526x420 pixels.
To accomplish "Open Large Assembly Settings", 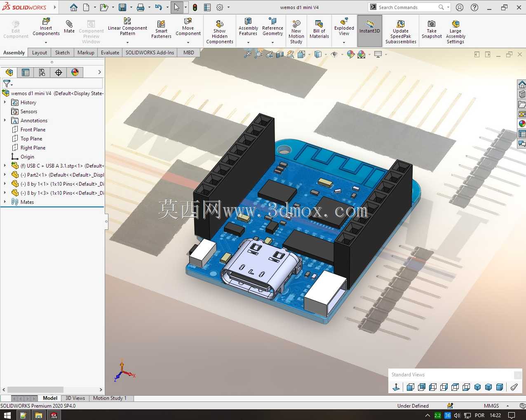I will click(x=456, y=31).
